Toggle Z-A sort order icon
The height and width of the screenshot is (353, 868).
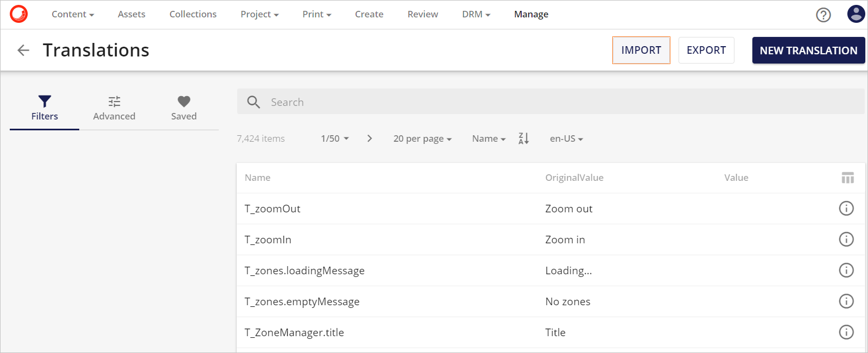[523, 138]
